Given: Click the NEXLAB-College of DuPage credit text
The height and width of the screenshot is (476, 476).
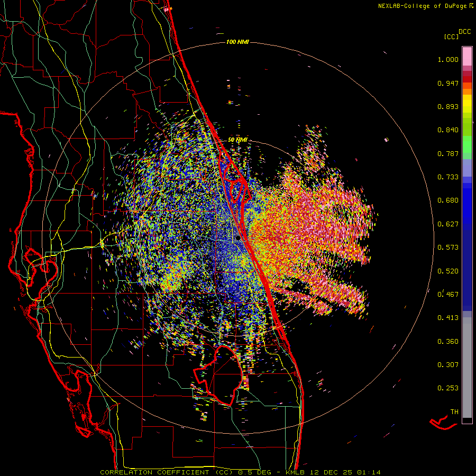Looking at the screenshot, I should click(422, 6).
